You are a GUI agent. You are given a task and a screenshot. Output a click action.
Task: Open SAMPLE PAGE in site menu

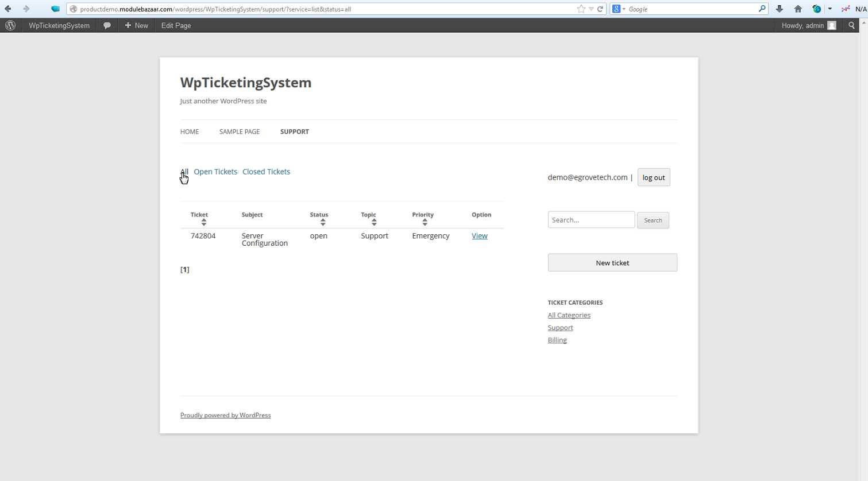[240, 131]
